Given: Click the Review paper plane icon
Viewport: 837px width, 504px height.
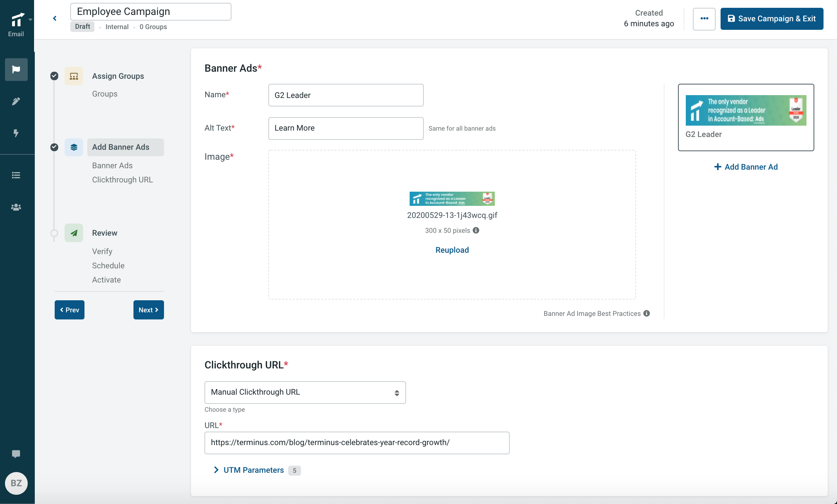Looking at the screenshot, I should point(74,233).
